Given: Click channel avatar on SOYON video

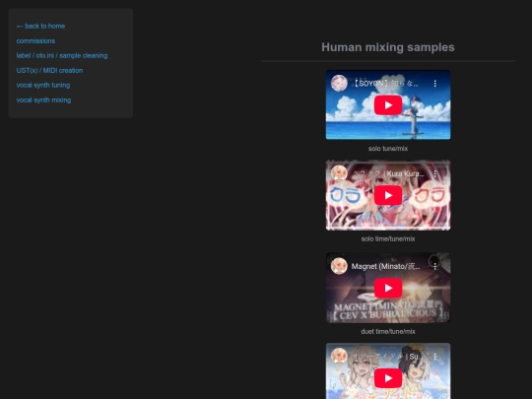Looking at the screenshot, I should coord(339,84).
